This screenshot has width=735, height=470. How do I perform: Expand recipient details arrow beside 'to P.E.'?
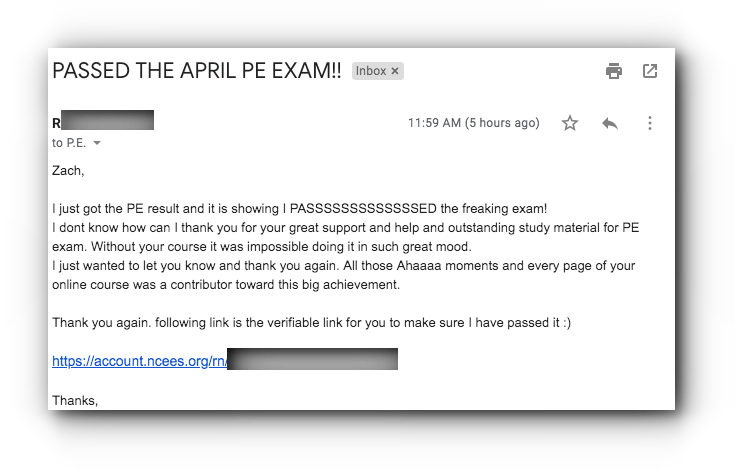[x=97, y=143]
